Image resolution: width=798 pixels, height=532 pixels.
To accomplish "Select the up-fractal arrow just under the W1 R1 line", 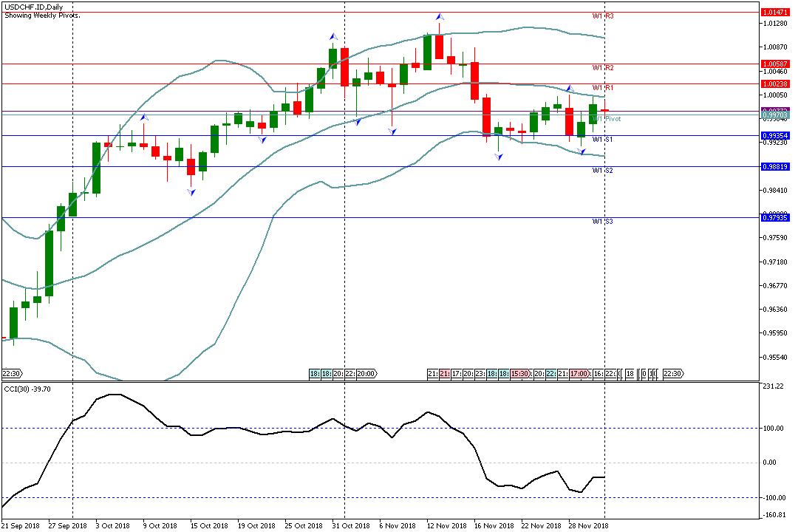I will click(x=570, y=89).
